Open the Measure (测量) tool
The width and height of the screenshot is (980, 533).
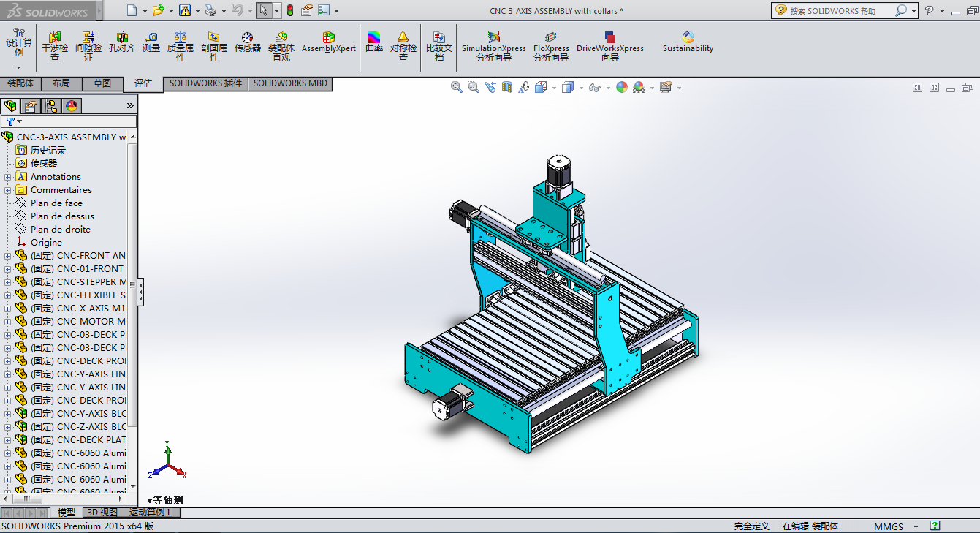click(151, 37)
